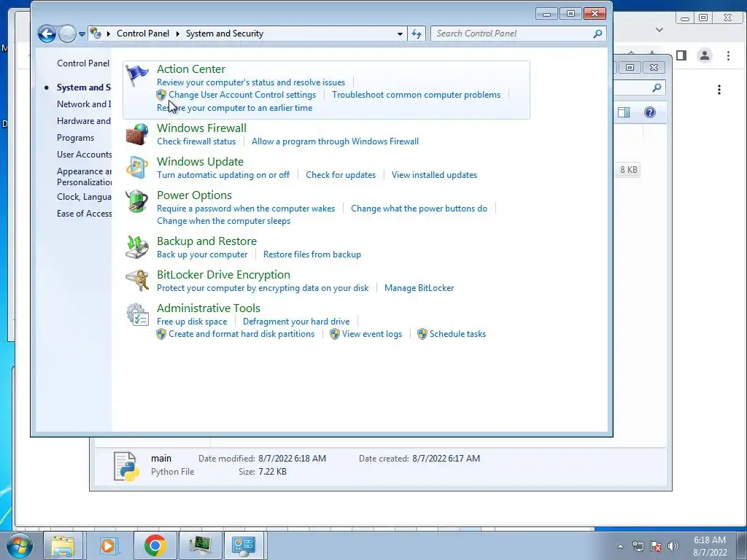Click the Administrative Tools gear icon

137,314
